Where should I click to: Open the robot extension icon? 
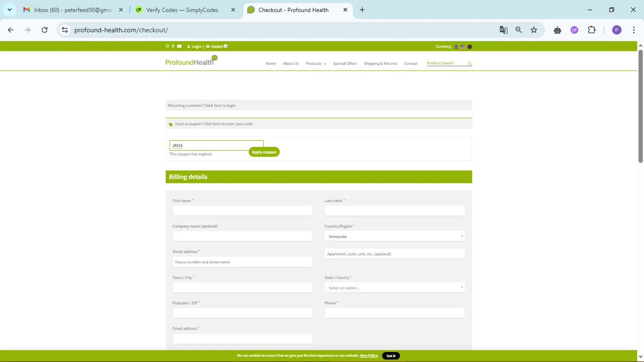coord(557,30)
